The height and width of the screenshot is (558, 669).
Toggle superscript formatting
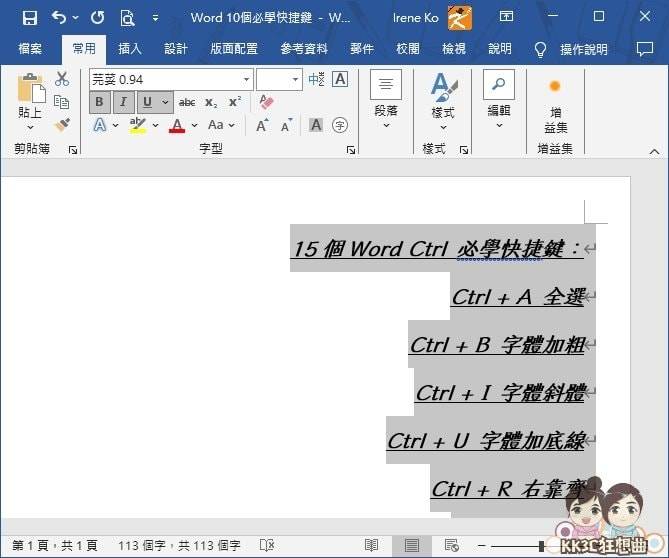click(235, 102)
